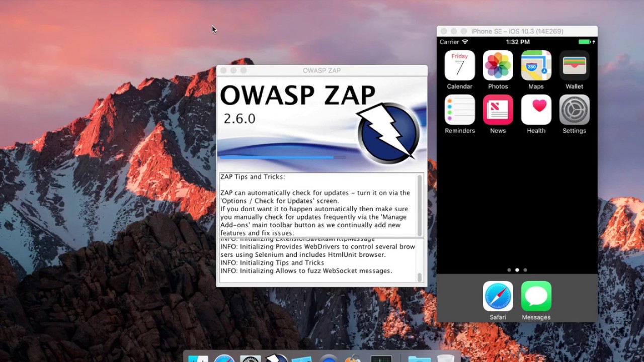This screenshot has width=644, height=362.
Task: Open the Calendar app on the iPhone simulator
Action: point(459,65)
